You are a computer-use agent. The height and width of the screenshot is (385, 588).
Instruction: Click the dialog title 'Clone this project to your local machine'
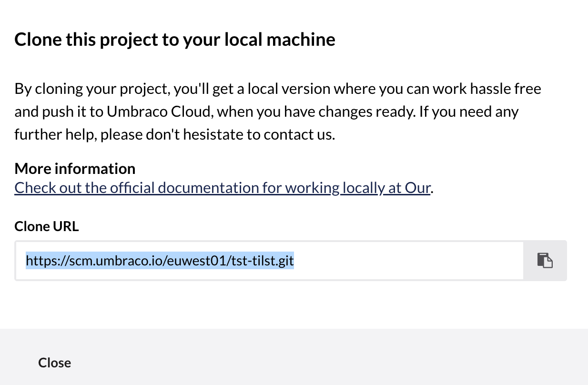tap(175, 39)
